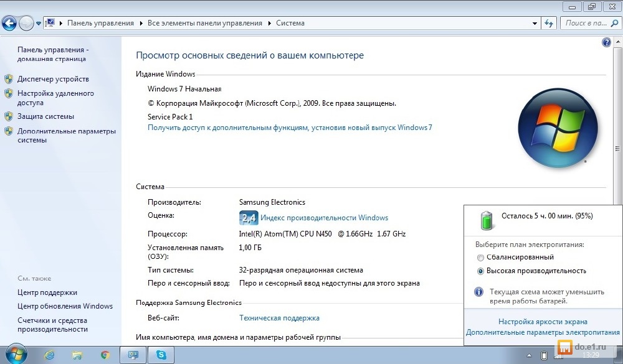This screenshot has height=364, width=623.
Task: Open Дополнительные параметры системы
Action: (x=67, y=136)
